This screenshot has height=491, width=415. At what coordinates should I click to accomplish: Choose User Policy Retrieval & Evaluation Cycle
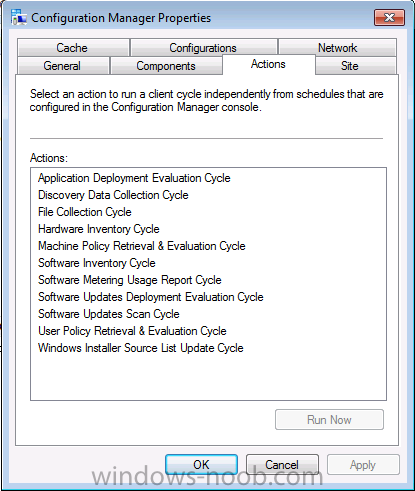(132, 331)
